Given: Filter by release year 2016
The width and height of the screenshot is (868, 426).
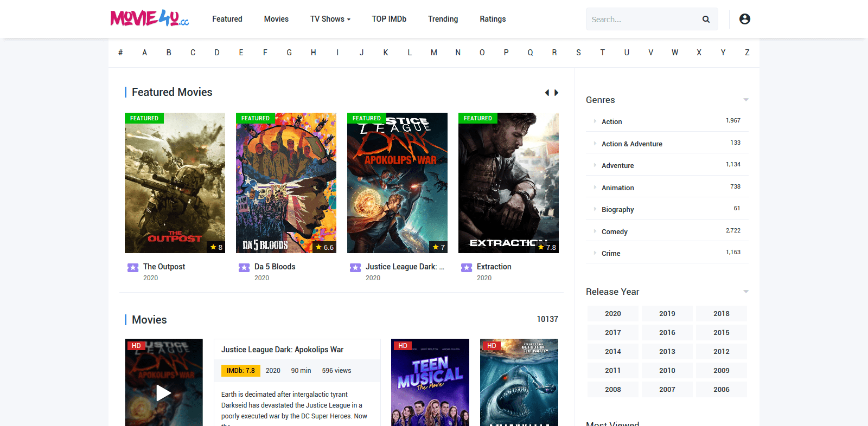Looking at the screenshot, I should (x=667, y=333).
